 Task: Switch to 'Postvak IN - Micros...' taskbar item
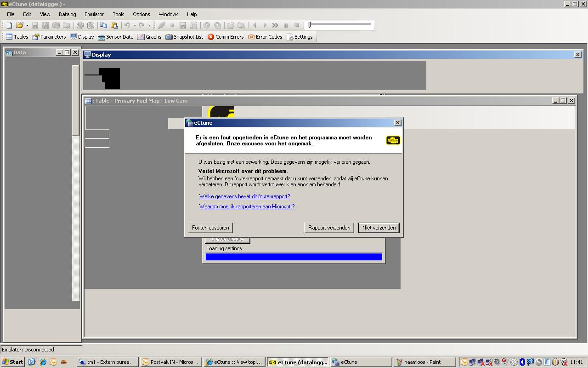170,362
